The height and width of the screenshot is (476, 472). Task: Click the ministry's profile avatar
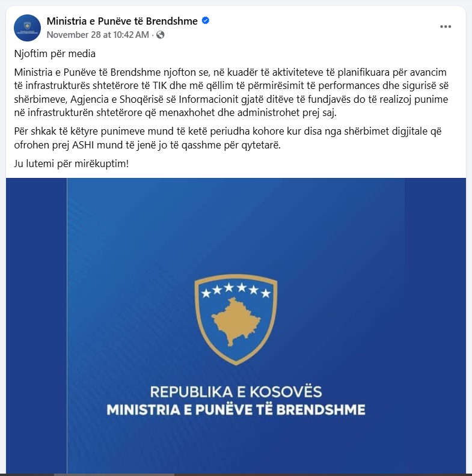pos(27,28)
